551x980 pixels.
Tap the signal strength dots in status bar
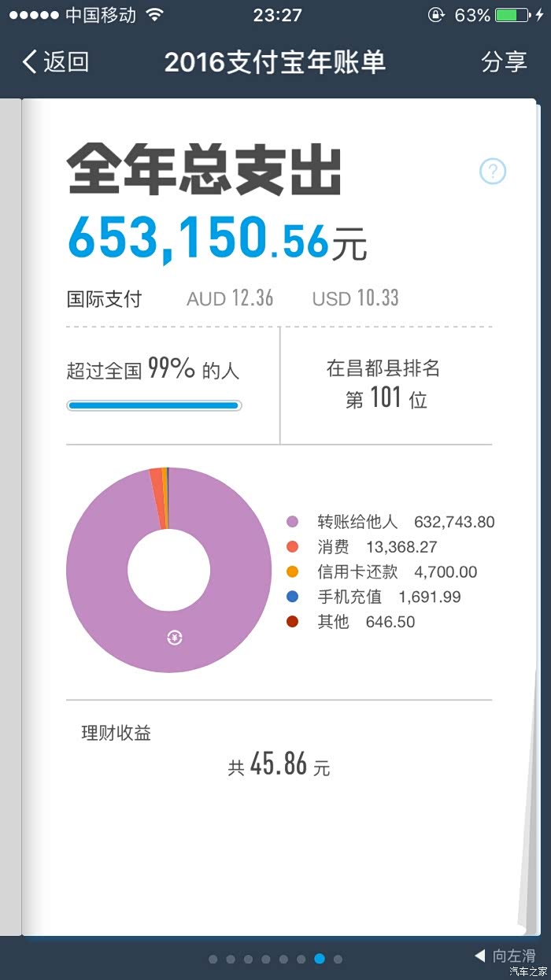33,15
